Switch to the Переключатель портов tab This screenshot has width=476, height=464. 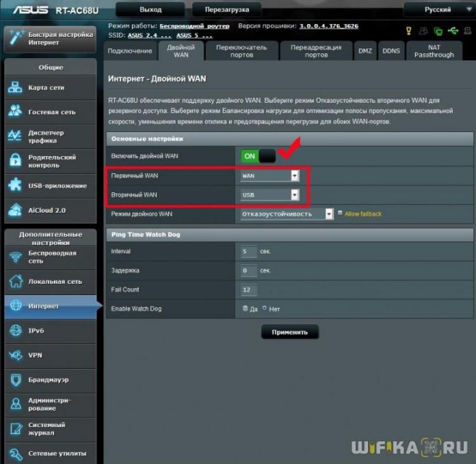[x=242, y=51]
